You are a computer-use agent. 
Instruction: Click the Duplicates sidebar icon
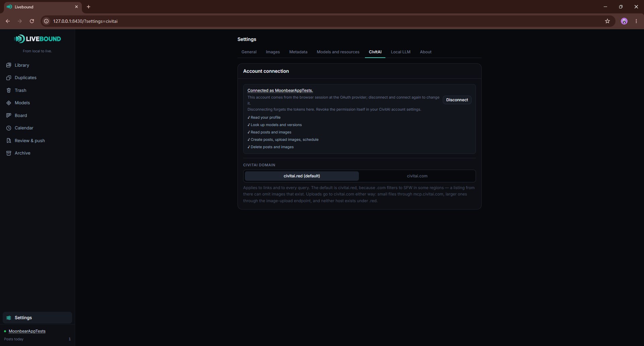[x=9, y=78]
